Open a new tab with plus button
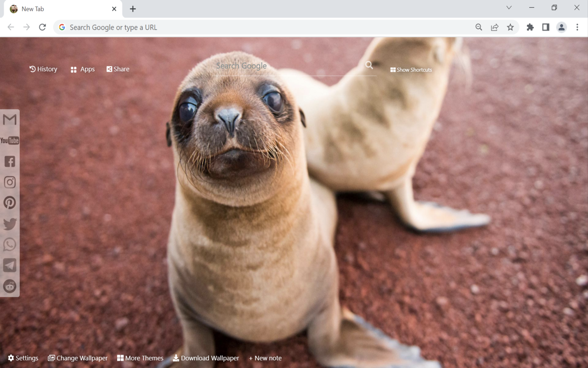588x368 pixels. [133, 9]
